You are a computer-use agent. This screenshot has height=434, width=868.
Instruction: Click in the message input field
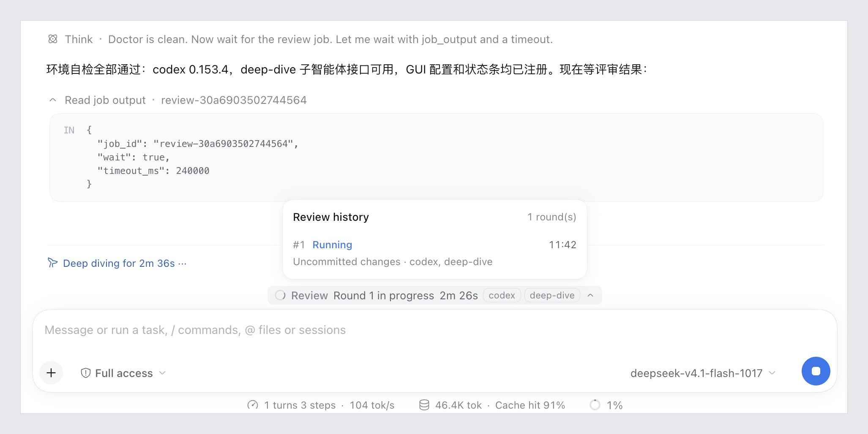pyautogui.click(x=434, y=330)
